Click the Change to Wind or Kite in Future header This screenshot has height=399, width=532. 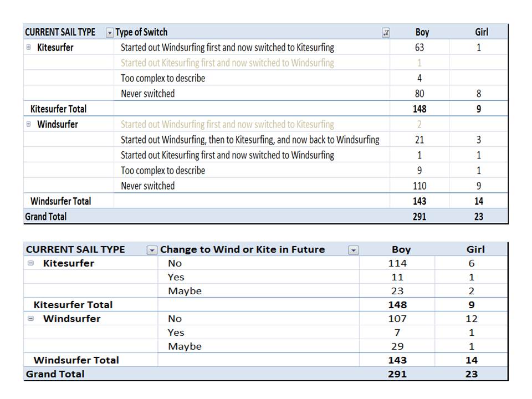click(x=242, y=249)
